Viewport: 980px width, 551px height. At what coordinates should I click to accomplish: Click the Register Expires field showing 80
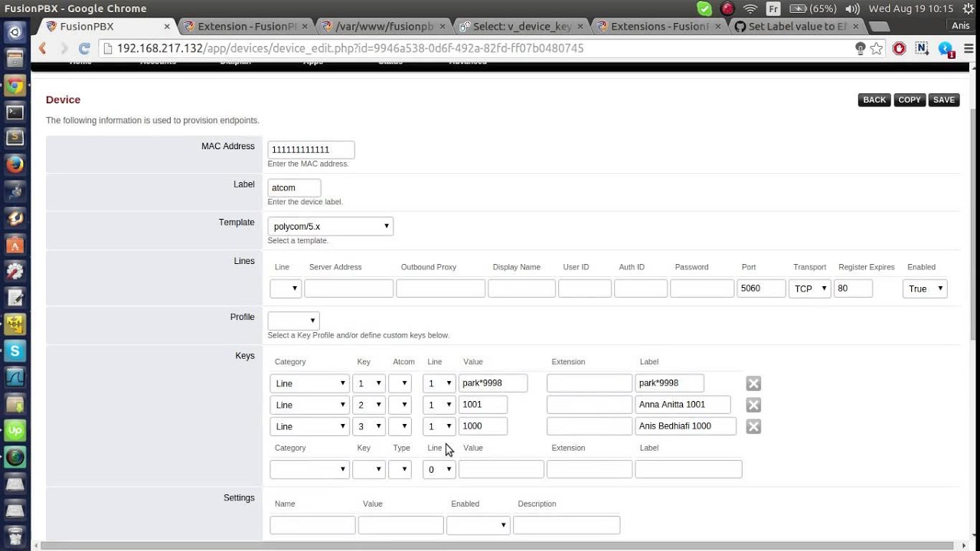click(853, 289)
